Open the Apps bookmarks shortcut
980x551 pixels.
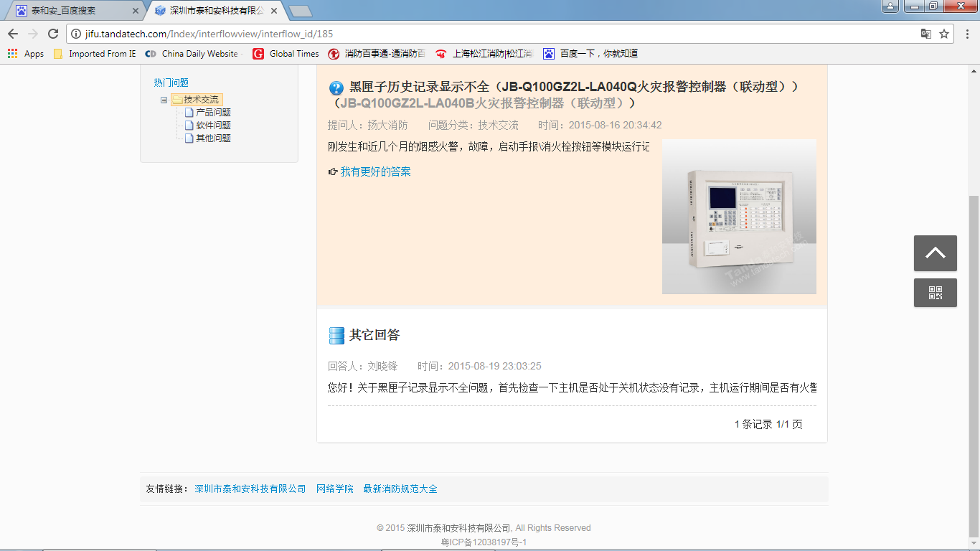coord(26,54)
